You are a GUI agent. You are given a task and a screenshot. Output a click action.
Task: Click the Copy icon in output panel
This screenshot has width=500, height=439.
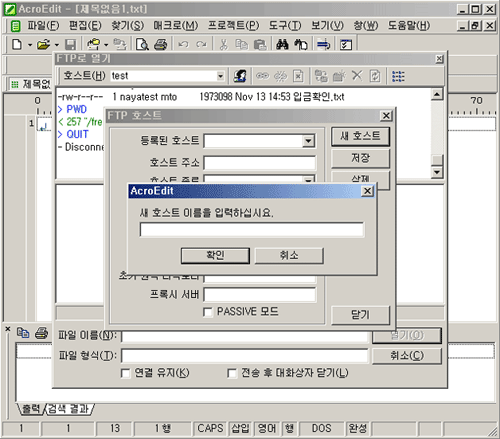click(x=23, y=333)
